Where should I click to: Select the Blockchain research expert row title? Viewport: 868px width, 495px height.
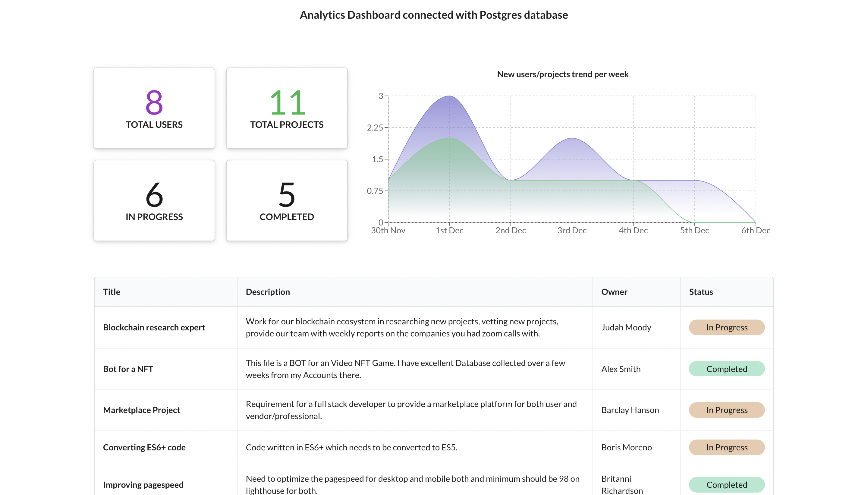[154, 327]
